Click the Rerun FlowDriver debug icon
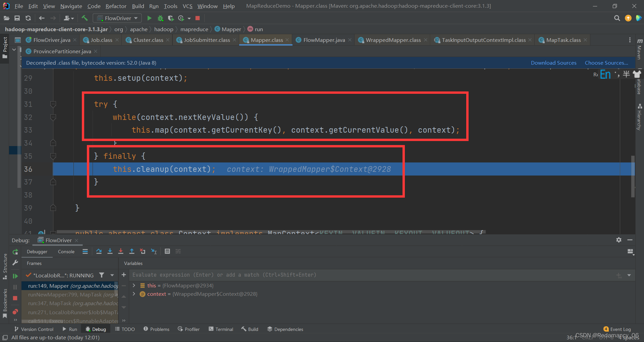644x342 pixels. pos(15,252)
